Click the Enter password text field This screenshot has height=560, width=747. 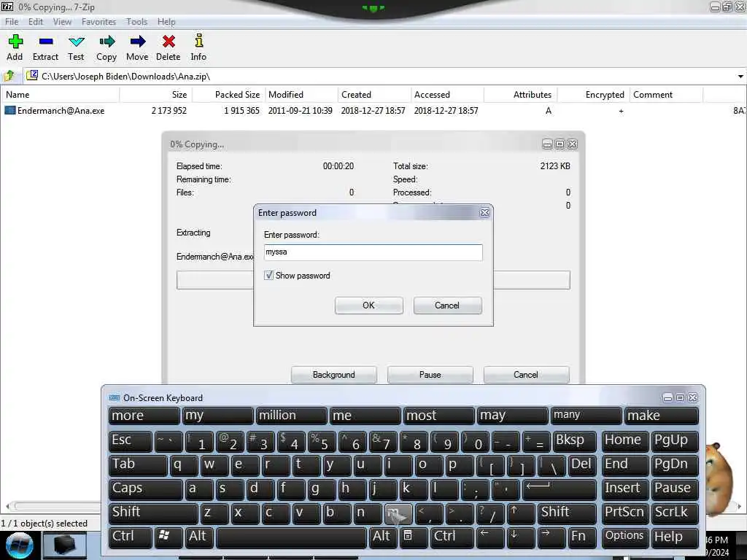pos(373,252)
